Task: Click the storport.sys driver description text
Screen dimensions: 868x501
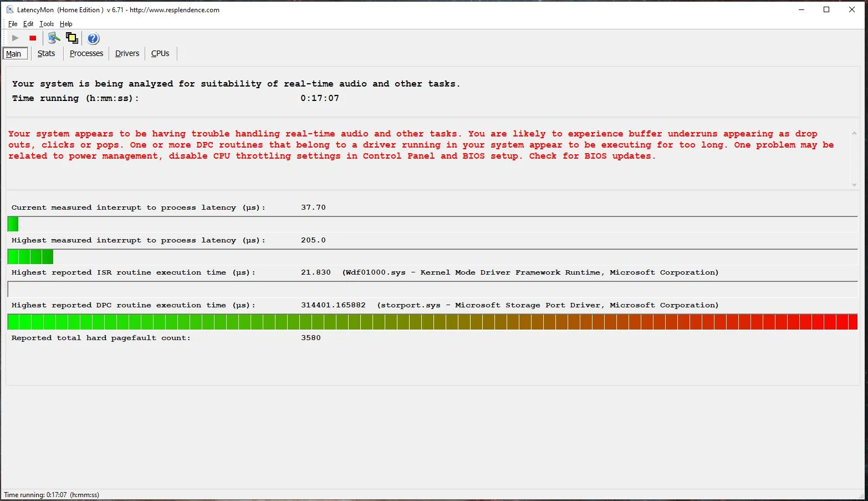Action: 548,305
